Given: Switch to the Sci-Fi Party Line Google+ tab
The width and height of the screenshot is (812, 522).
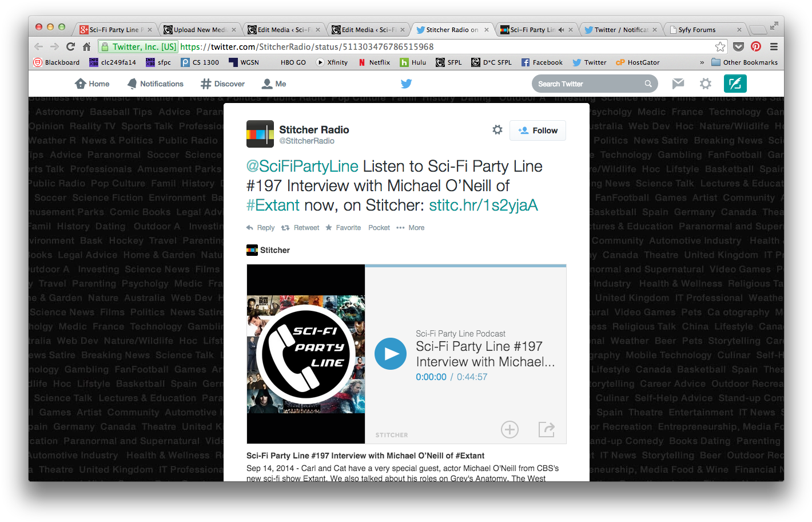Looking at the screenshot, I should pos(114,30).
